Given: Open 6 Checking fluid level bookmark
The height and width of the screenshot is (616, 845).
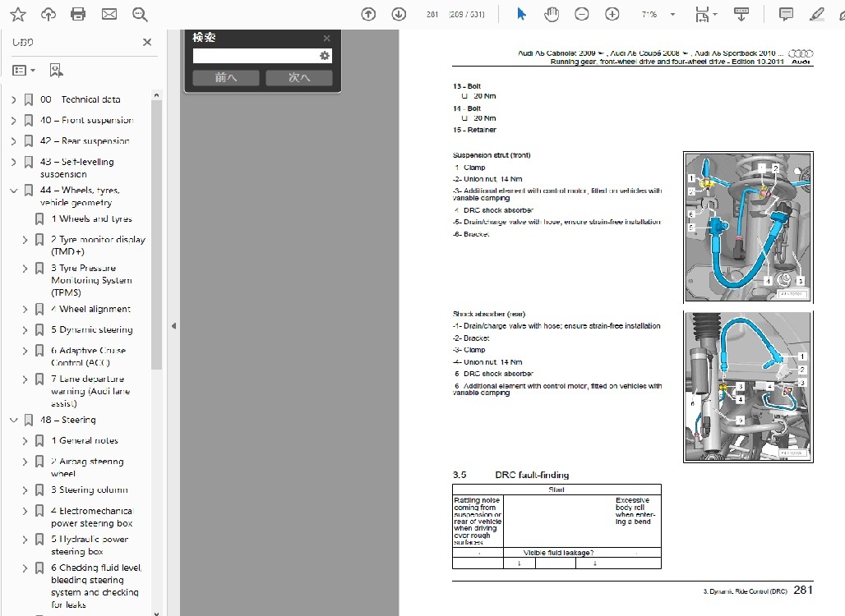Looking at the screenshot, I should click(x=96, y=586).
